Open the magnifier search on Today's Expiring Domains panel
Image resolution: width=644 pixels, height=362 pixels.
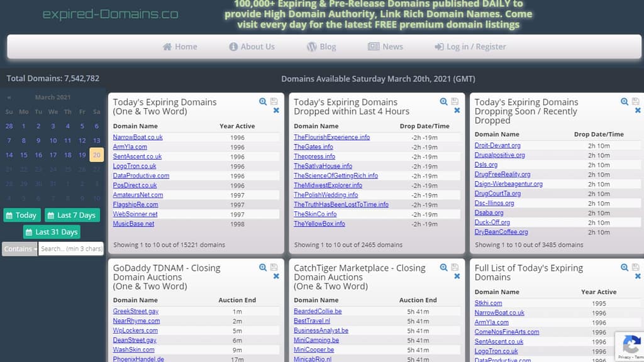tap(263, 101)
